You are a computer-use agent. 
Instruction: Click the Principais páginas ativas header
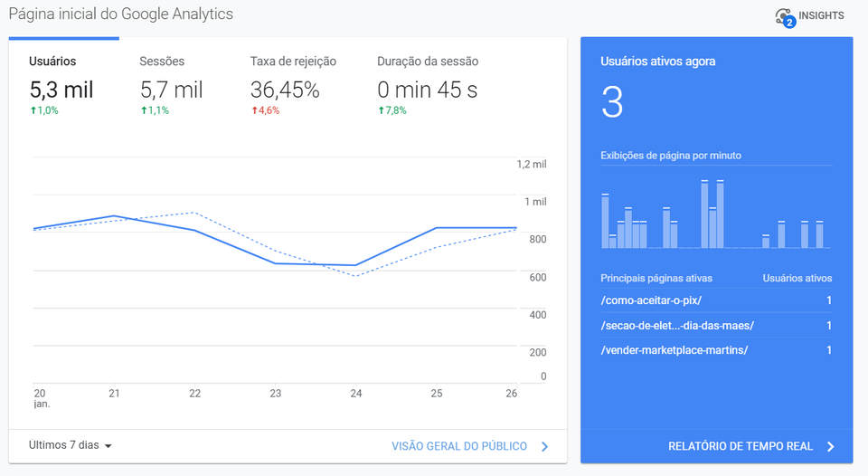click(x=656, y=278)
